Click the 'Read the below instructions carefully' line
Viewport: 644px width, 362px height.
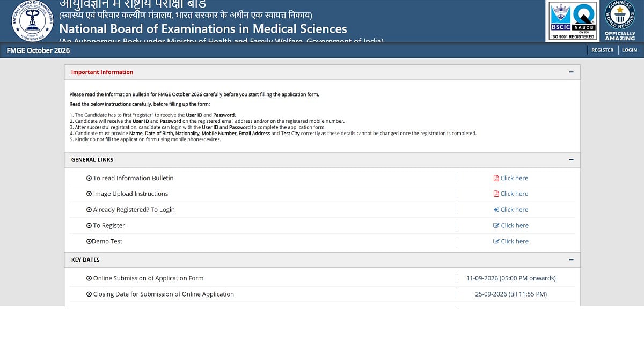pyautogui.click(x=140, y=104)
